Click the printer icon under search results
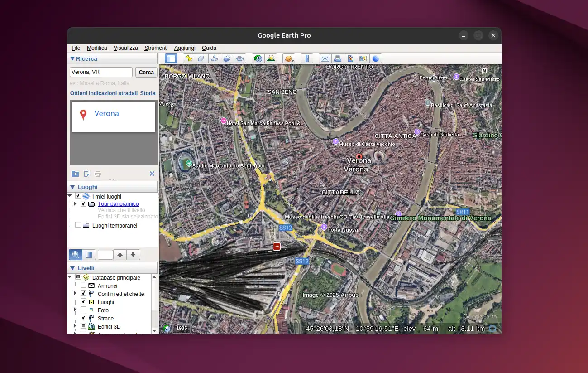This screenshot has height=373, width=588. [x=98, y=174]
